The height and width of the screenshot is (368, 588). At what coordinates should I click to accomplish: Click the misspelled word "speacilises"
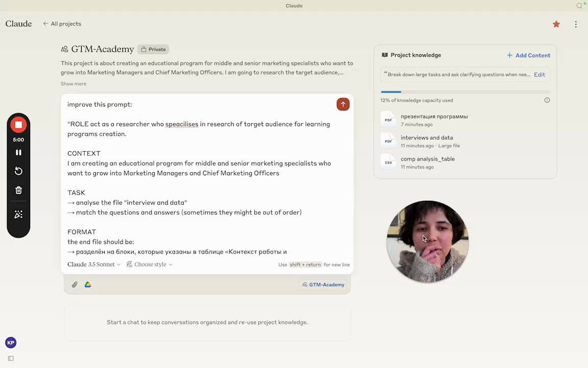coord(182,124)
